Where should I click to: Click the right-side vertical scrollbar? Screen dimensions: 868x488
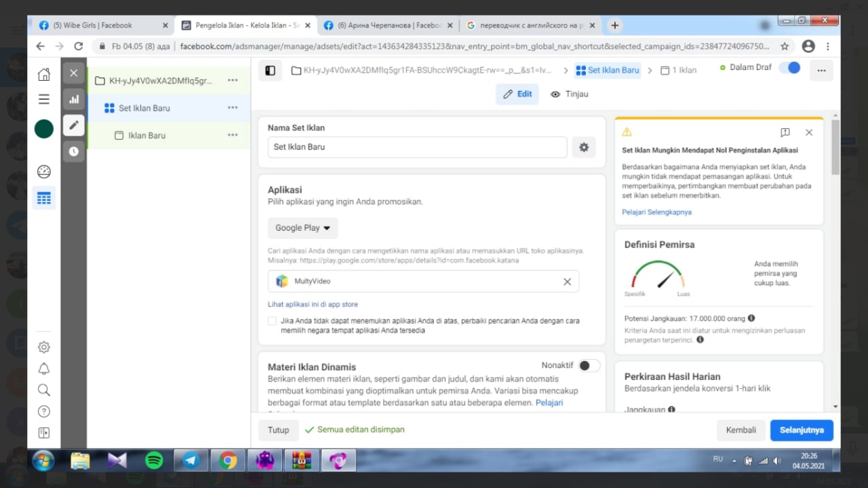835,147
